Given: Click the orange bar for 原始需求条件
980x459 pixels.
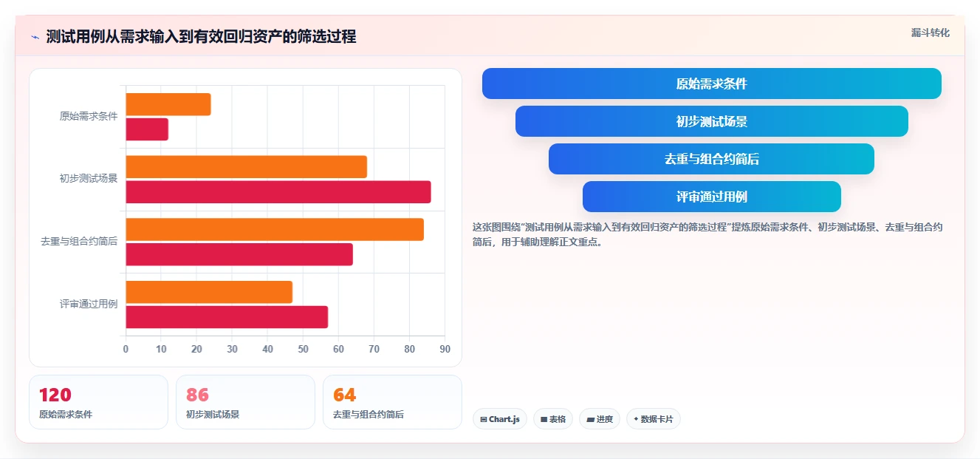Looking at the screenshot, I should (168, 104).
